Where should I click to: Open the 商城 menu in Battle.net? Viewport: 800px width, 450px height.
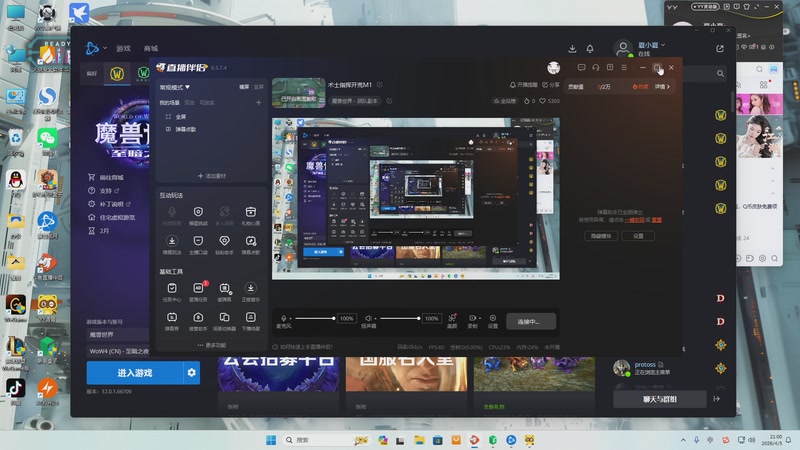pos(151,48)
